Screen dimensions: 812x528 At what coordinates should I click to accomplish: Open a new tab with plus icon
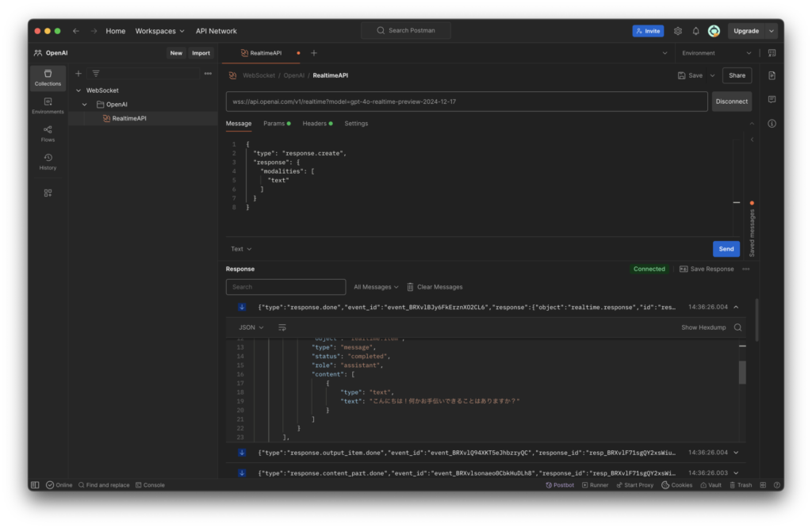314,53
